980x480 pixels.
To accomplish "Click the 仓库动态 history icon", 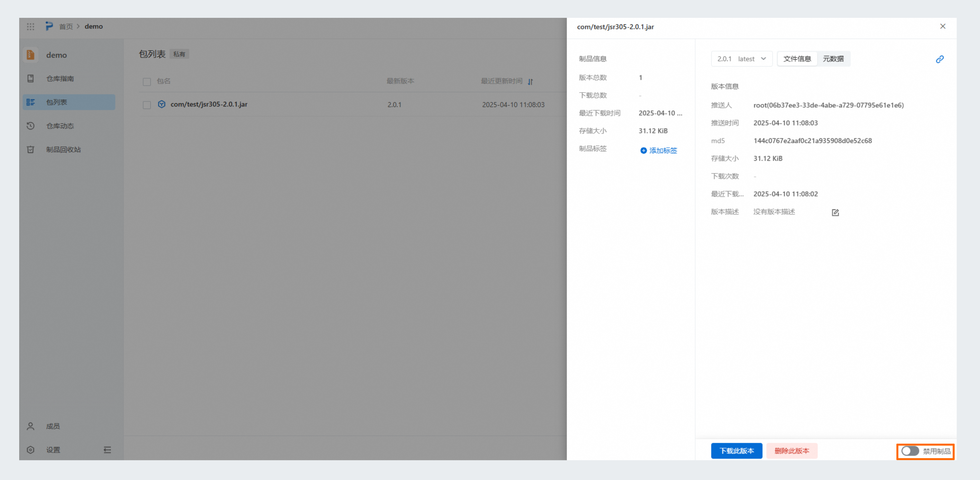I will point(30,126).
